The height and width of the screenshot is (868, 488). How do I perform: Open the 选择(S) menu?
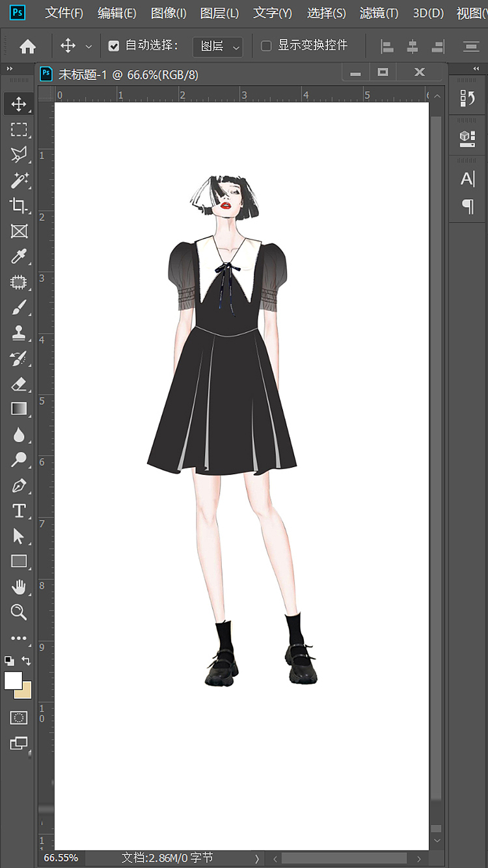[x=327, y=13]
